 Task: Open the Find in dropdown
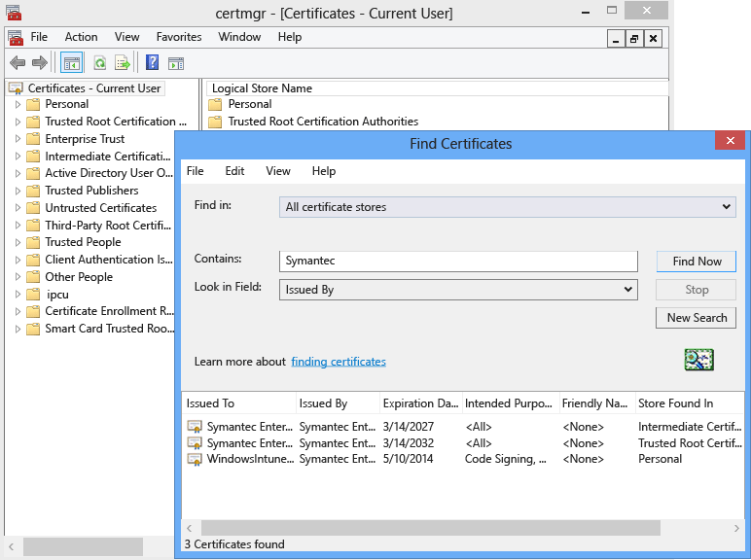[x=507, y=207]
